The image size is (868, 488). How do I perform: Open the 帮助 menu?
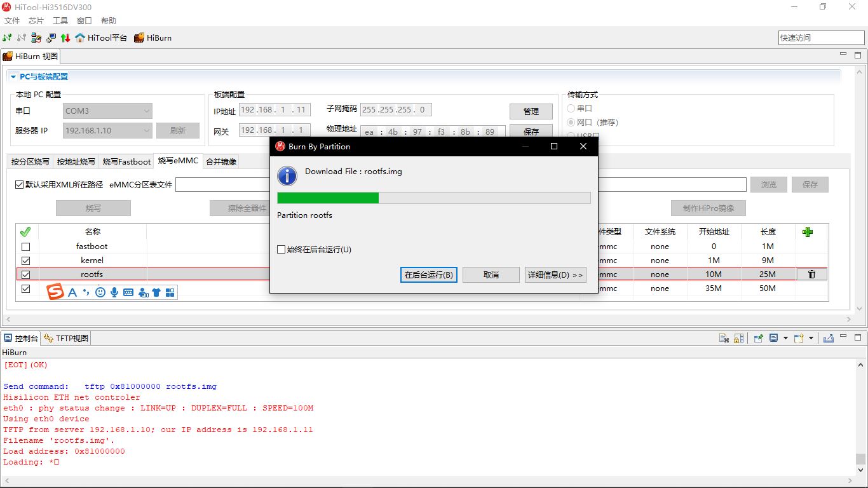tap(109, 21)
